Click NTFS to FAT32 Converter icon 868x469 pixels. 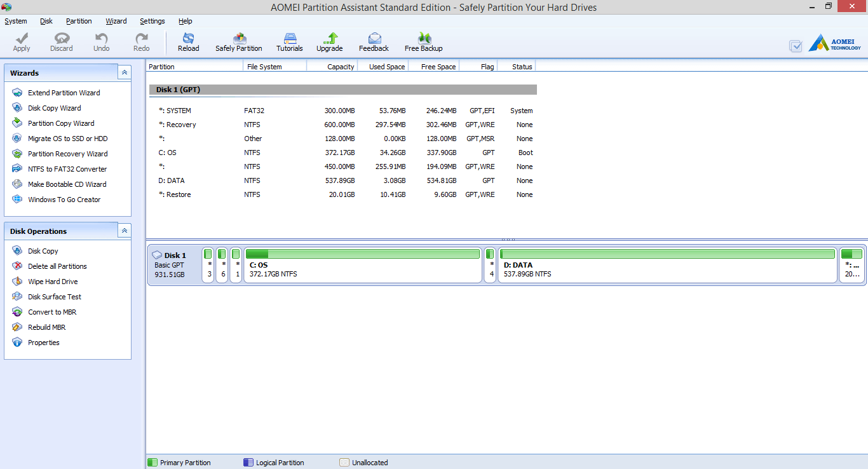coord(17,169)
